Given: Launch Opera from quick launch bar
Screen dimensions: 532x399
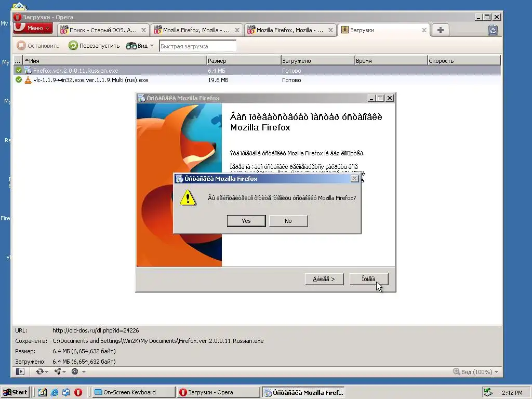Looking at the screenshot, I should (78, 393).
